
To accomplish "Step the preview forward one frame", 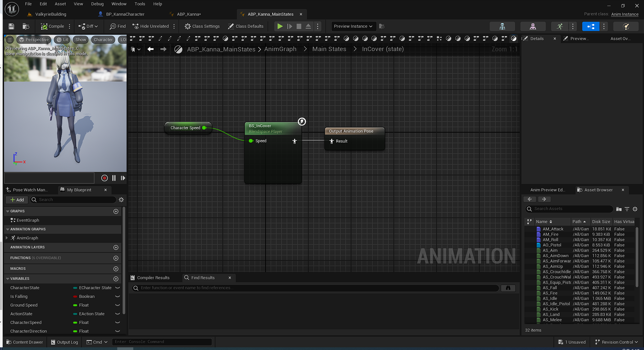I will [x=123, y=178].
